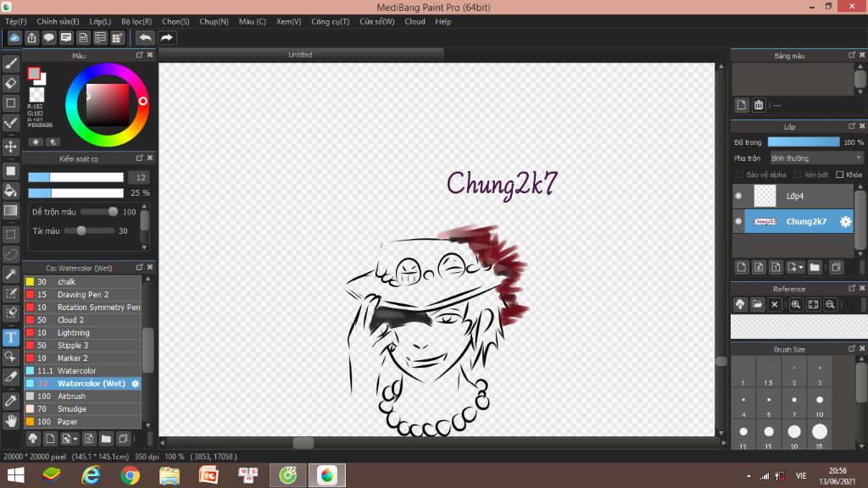
Task: Open settings gear of Chung2k7 layer
Action: [x=845, y=221]
